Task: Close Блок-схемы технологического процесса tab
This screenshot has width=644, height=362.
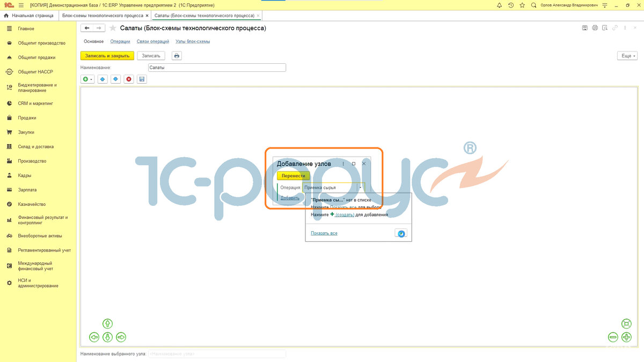Action: [147, 16]
